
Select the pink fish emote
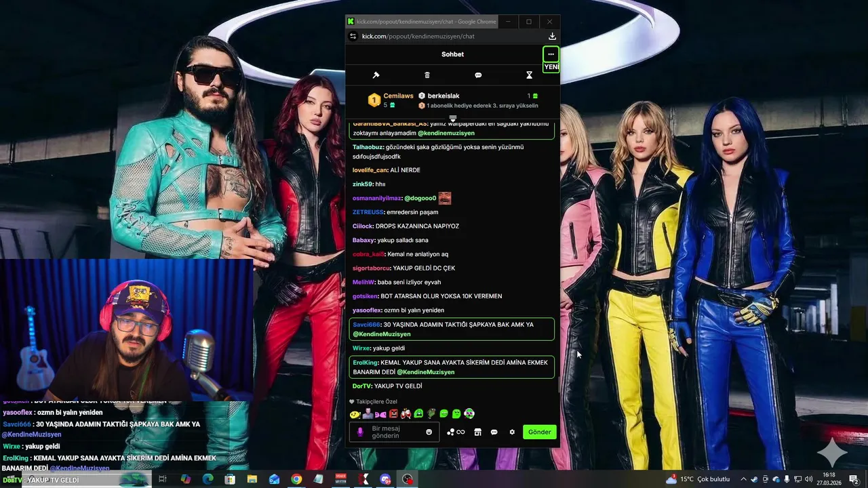tap(380, 414)
